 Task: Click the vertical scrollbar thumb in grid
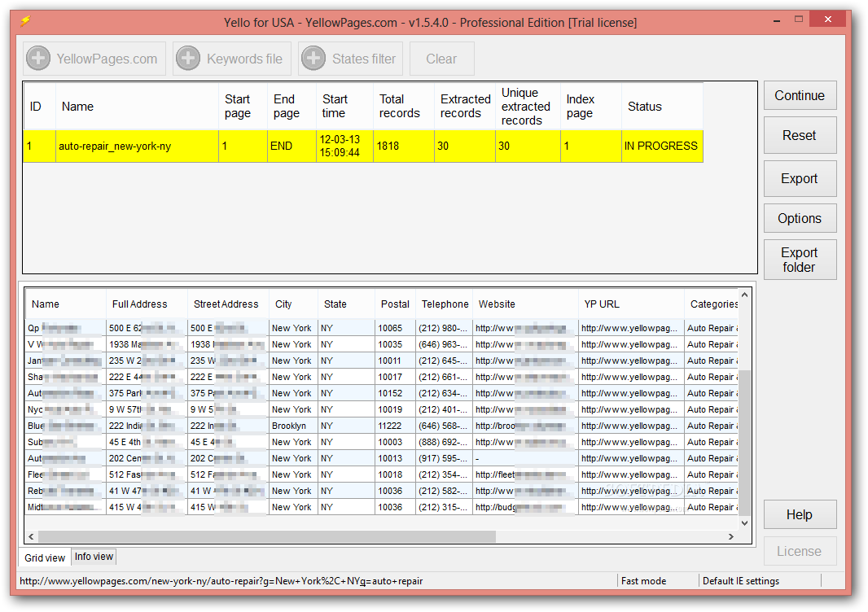pos(744,443)
